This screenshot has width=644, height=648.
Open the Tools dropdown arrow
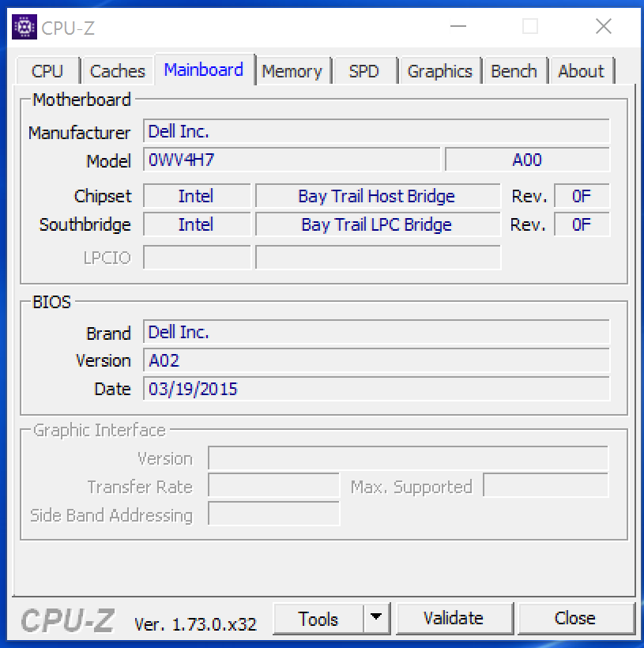(x=376, y=618)
